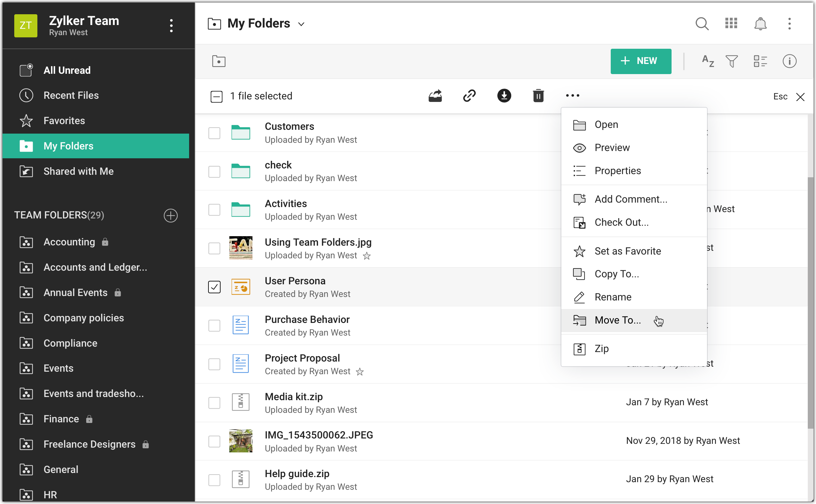Uncheck the User Persona checkbox
The height and width of the screenshot is (504, 816).
pyautogui.click(x=214, y=287)
